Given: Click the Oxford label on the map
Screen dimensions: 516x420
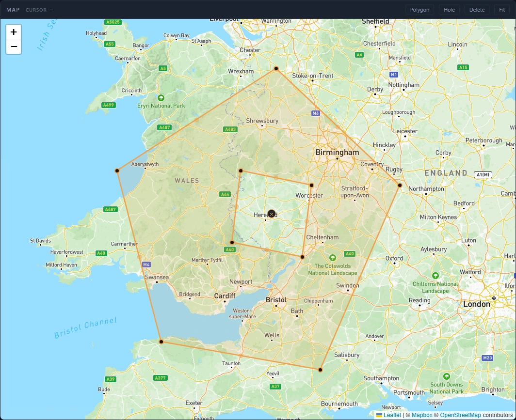Looking at the screenshot, I should [394, 258].
